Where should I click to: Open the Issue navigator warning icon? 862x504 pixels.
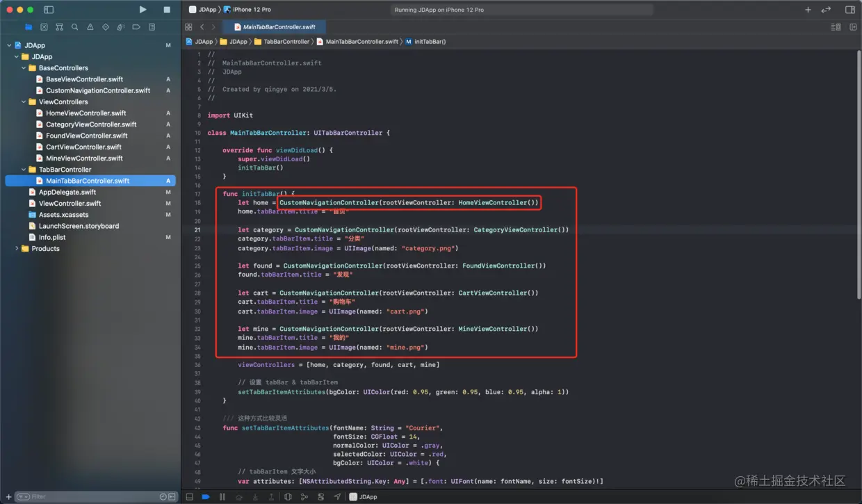[x=90, y=27]
